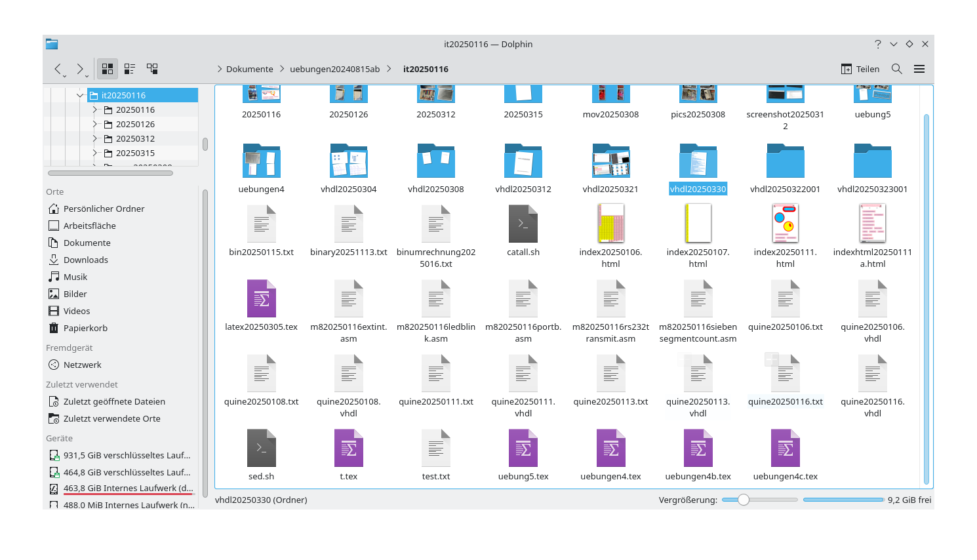
Task: Expand the 20250126 tree folder
Action: pyautogui.click(x=95, y=124)
